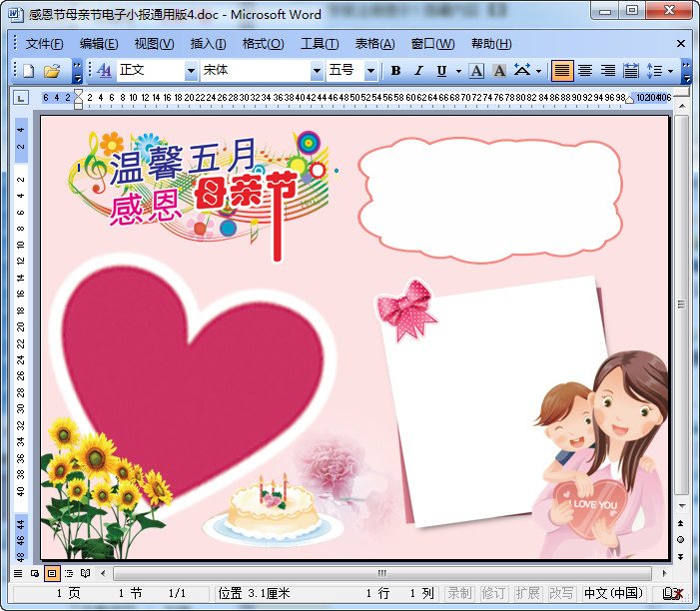This screenshot has width=700, height=611.
Task: Open the Line Spacing dropdown arrow
Action: point(670,71)
